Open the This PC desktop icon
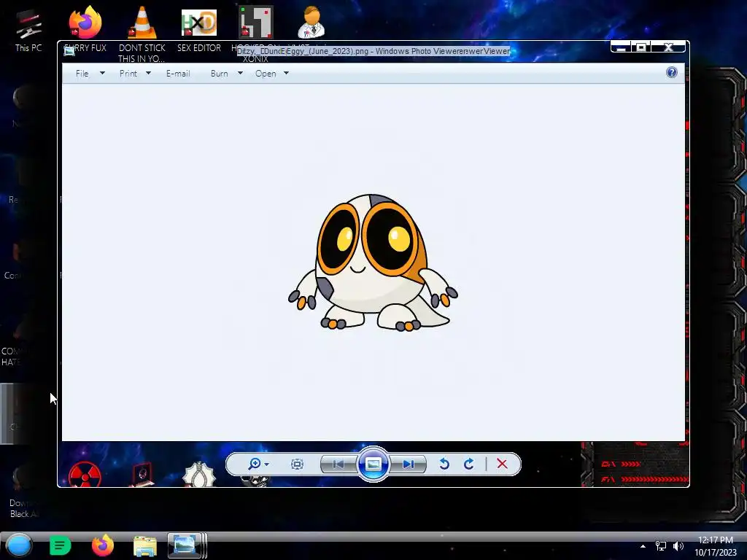This screenshot has width=747, height=560. pyautogui.click(x=28, y=30)
